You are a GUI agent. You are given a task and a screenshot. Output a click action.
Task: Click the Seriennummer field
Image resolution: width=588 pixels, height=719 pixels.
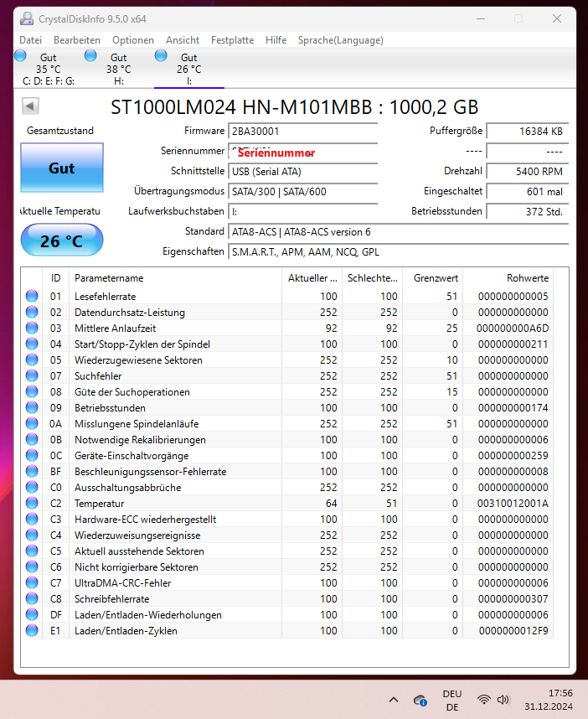pos(303,152)
